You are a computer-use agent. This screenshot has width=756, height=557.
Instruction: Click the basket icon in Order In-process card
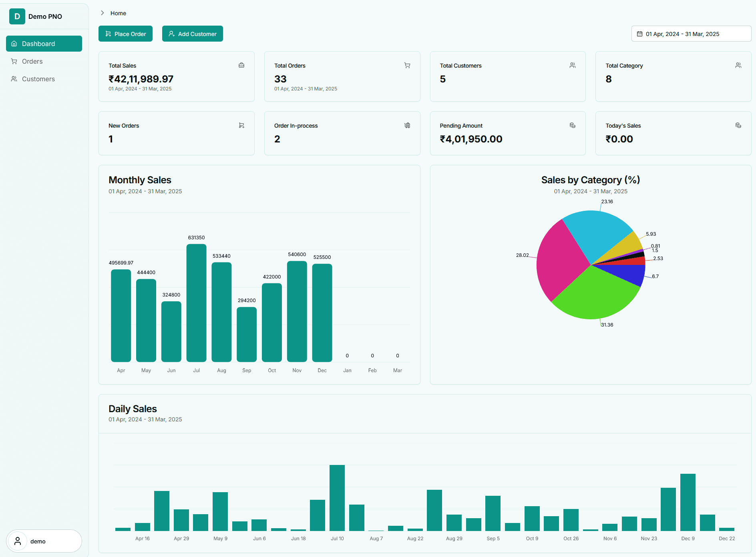(x=407, y=125)
